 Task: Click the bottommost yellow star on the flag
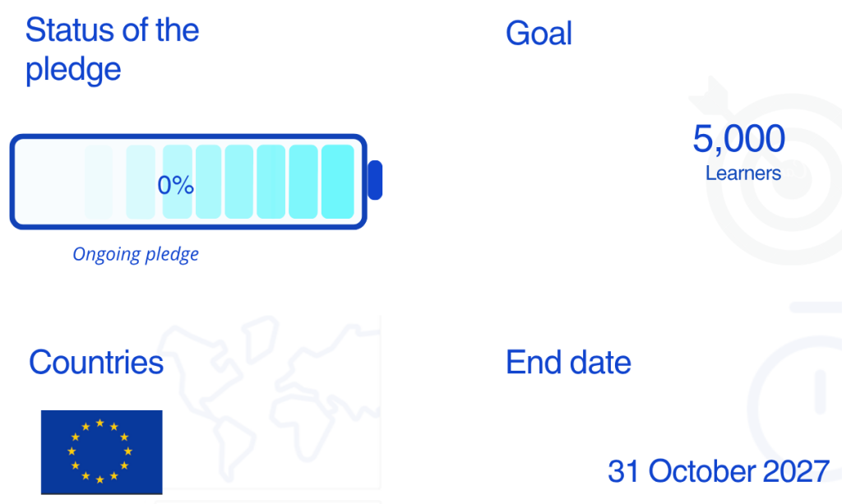100,479
